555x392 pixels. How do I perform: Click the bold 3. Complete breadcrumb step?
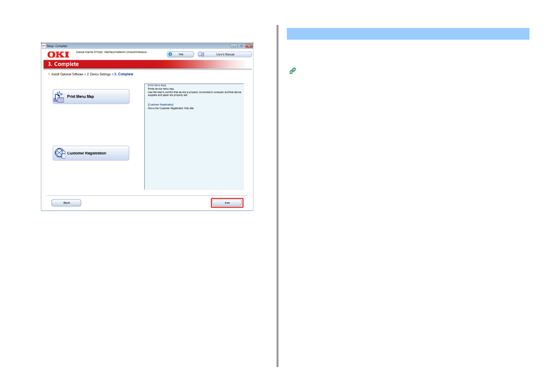[124, 74]
